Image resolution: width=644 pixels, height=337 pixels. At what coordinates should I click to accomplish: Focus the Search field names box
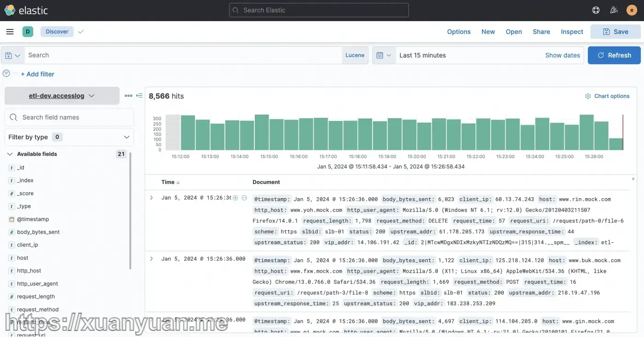coord(69,117)
